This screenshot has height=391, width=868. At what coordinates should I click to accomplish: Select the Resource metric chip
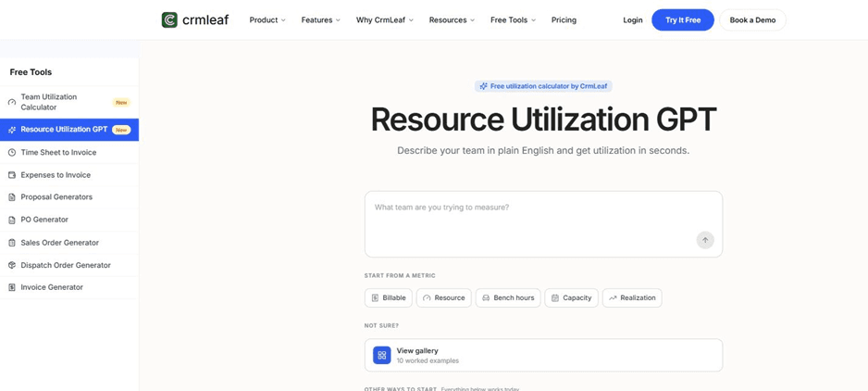pyautogui.click(x=444, y=297)
